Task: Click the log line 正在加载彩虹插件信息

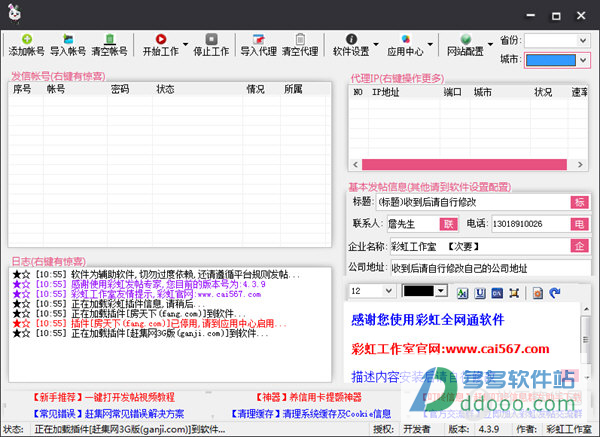Action: pos(109,304)
